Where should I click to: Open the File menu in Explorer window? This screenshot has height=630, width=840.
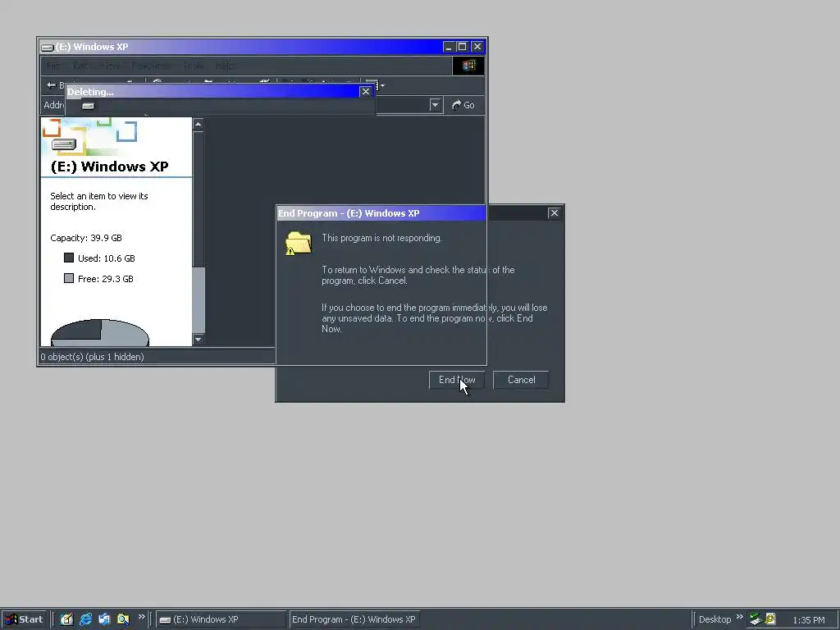click(53, 66)
